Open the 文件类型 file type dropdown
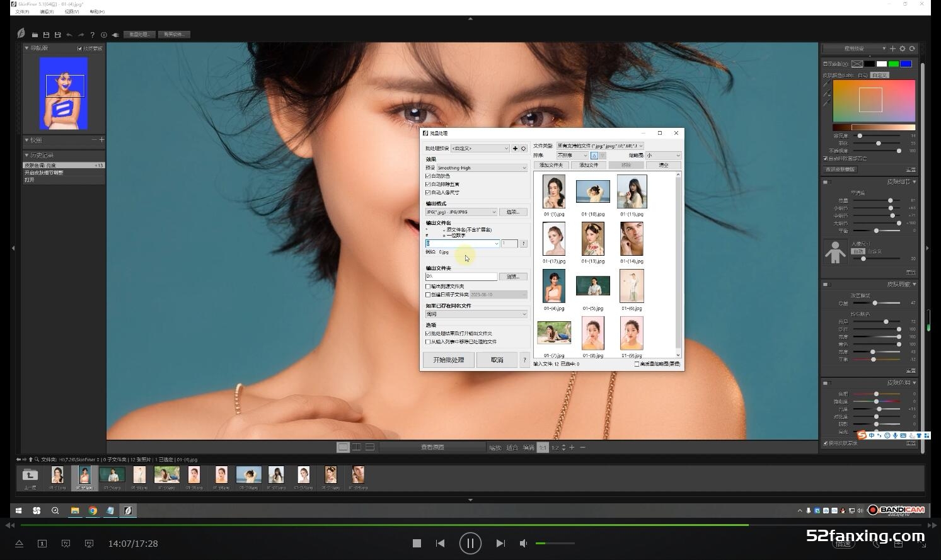This screenshot has height=560, width=941. 599,146
